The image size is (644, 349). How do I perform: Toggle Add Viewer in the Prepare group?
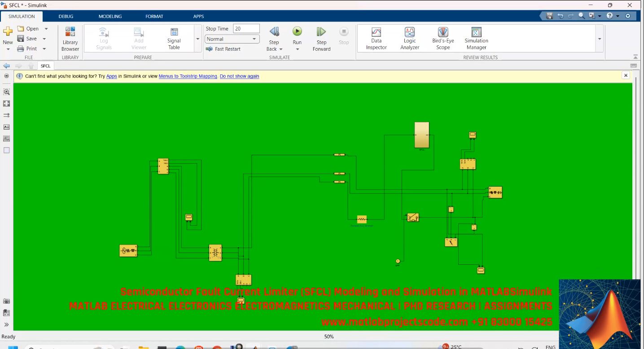click(x=138, y=38)
